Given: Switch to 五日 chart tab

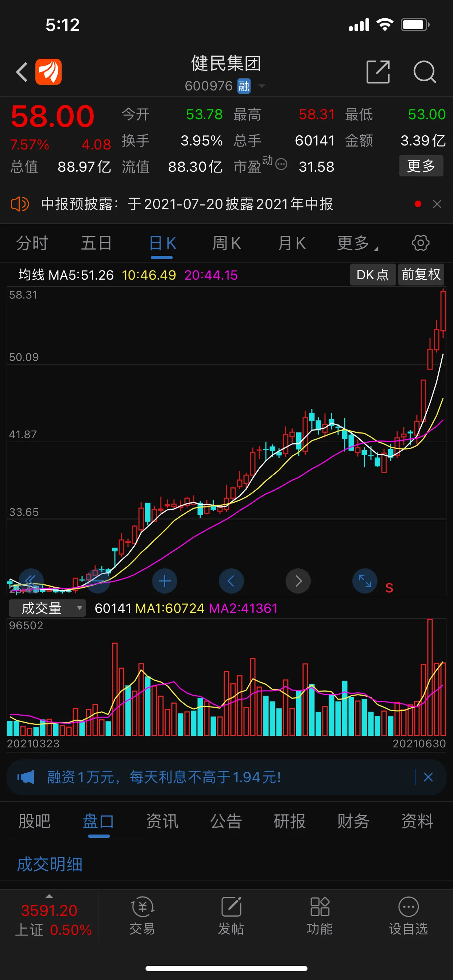Looking at the screenshot, I should point(96,243).
